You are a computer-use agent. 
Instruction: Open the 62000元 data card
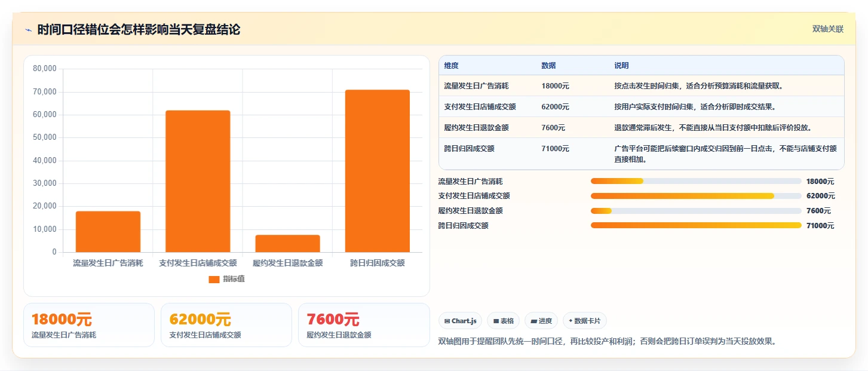tap(226, 325)
